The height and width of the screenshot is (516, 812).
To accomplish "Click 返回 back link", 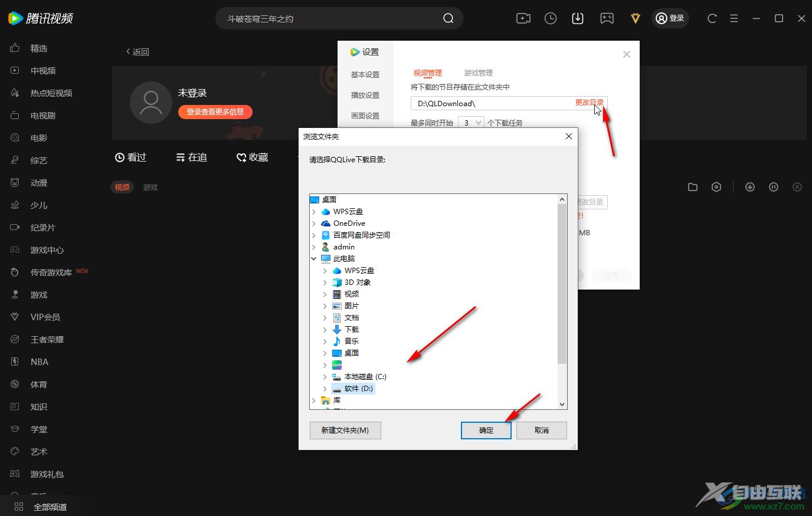I will (x=137, y=52).
